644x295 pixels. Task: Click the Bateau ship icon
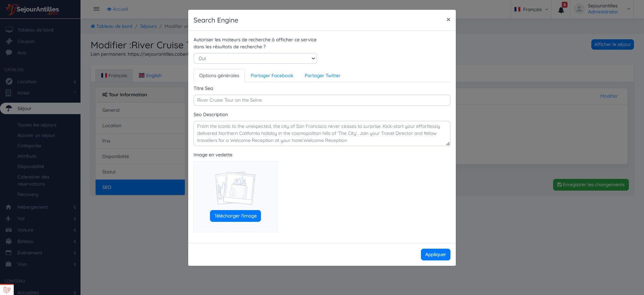pyautogui.click(x=9, y=241)
